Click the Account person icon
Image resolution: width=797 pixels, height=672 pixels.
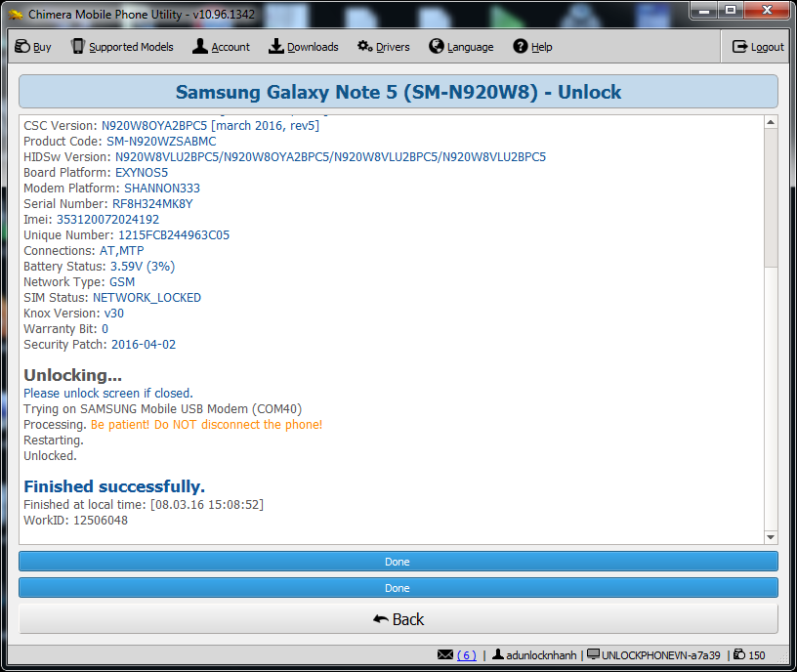click(x=200, y=47)
